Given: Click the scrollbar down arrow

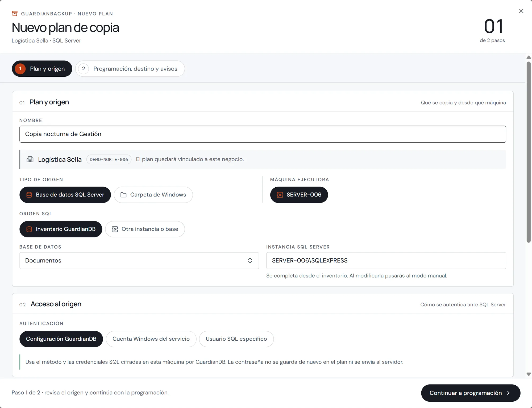Looking at the screenshot, I should [529, 374].
